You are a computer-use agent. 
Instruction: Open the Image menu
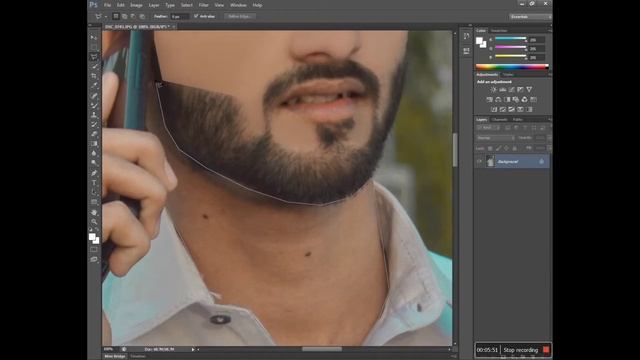136,5
